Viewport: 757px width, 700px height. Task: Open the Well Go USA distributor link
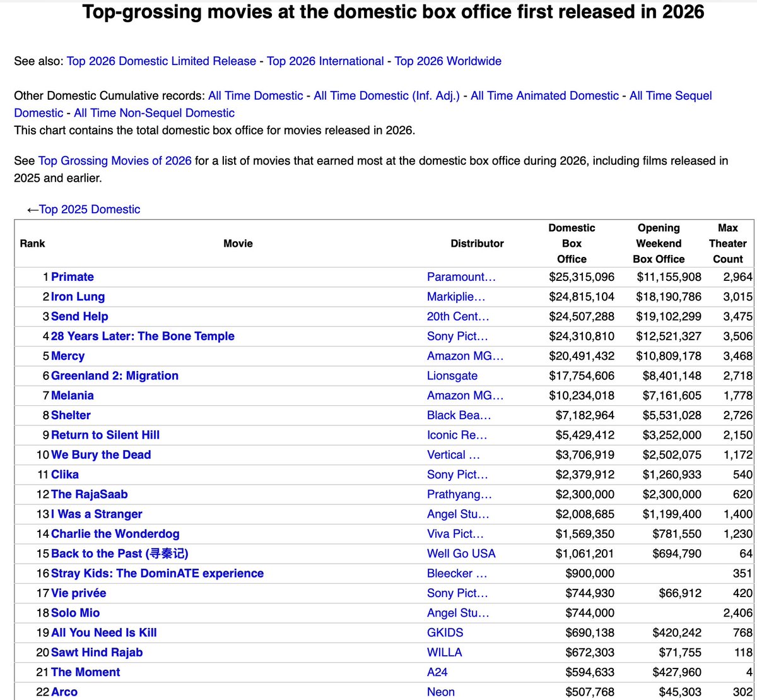(461, 554)
